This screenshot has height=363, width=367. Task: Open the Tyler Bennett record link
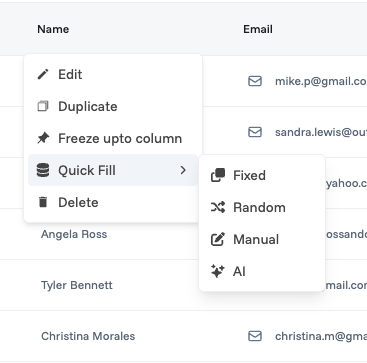point(77,285)
